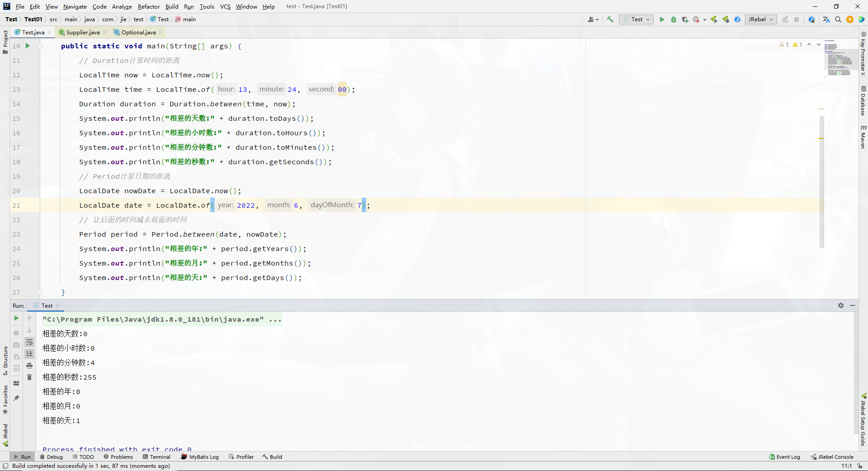This screenshot has height=471, width=868.
Task: Click the Profile run clock icon
Action: [x=696, y=19]
